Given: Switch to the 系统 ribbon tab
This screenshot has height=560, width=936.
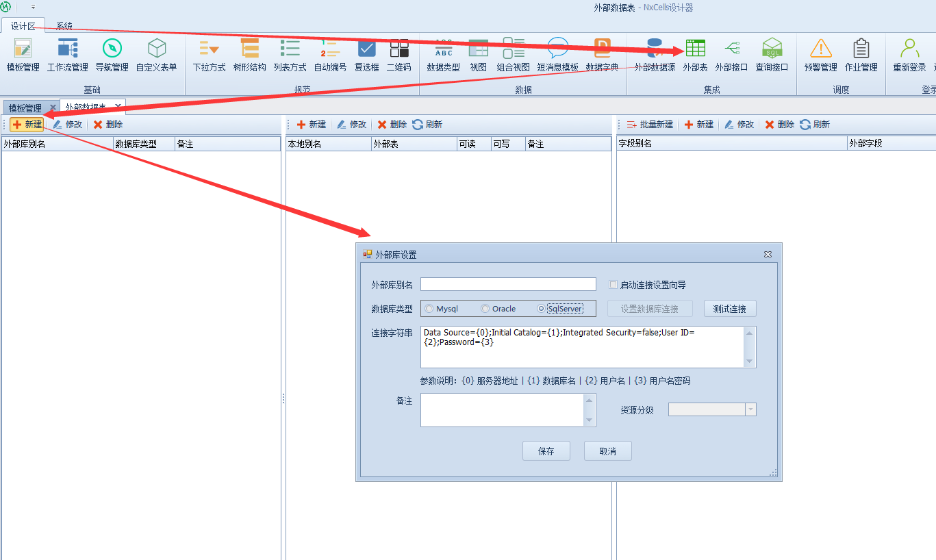Looking at the screenshot, I should click(64, 26).
